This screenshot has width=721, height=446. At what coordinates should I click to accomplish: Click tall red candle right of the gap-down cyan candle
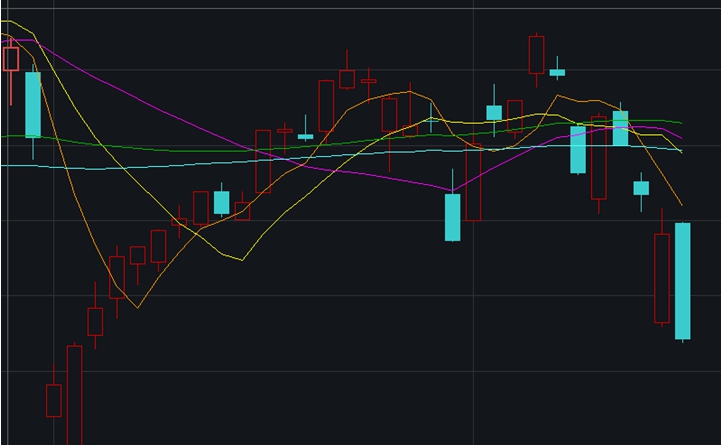[473, 180]
